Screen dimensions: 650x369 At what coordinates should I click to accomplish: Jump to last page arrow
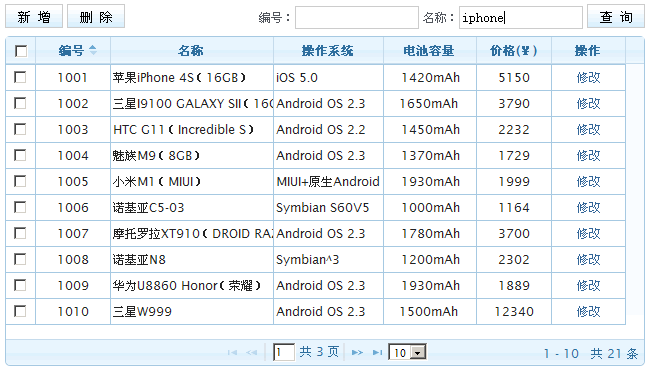tap(377, 353)
